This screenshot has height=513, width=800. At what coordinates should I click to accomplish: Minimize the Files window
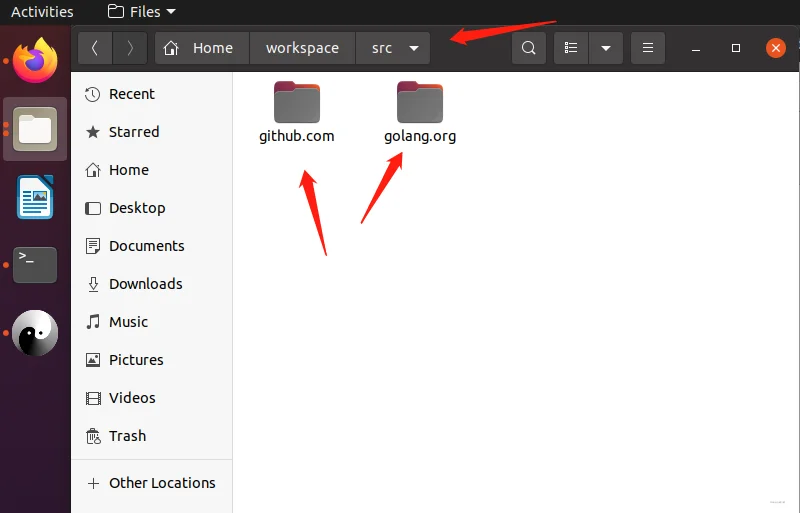[x=695, y=48]
